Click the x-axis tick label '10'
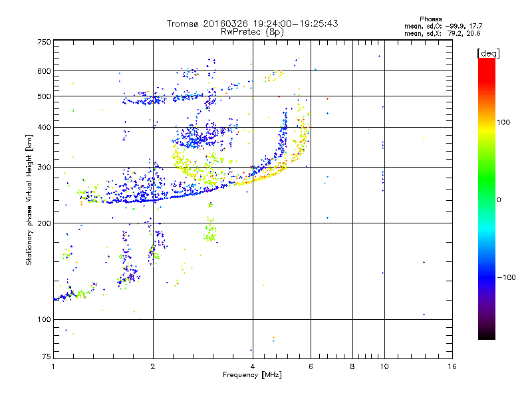The width and height of the screenshot is (532, 399). tap(384, 366)
